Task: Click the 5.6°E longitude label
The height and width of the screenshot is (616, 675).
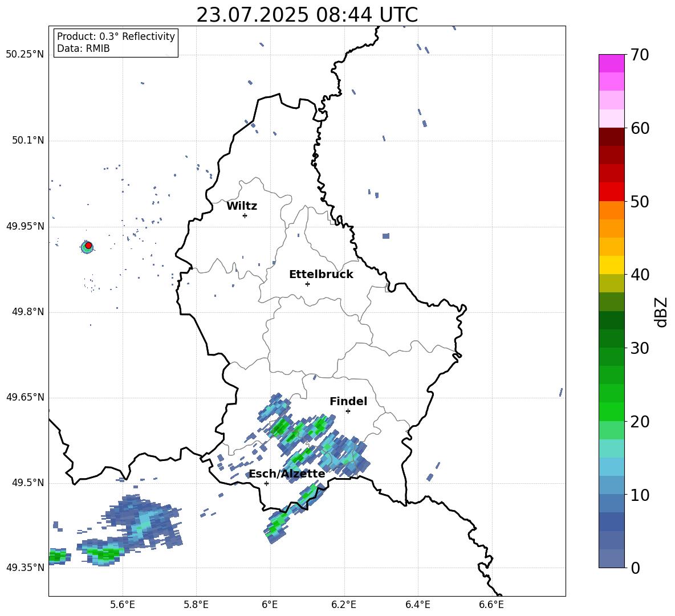Action: [123, 605]
